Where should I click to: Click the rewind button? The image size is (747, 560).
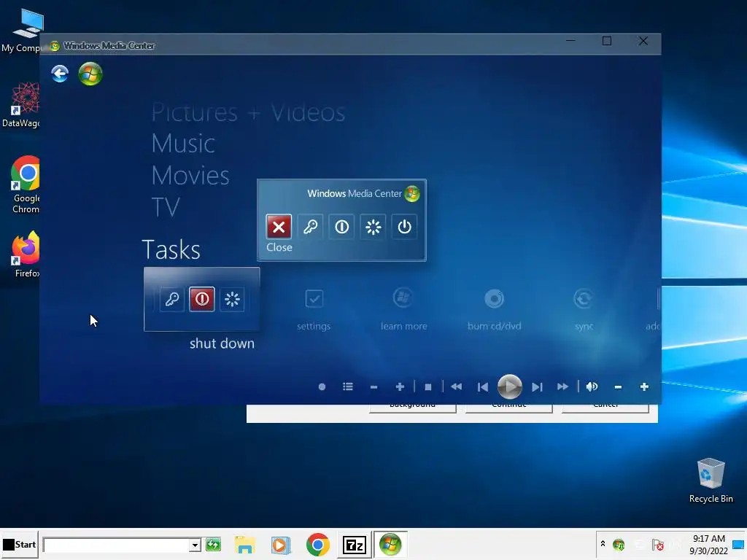tap(457, 387)
